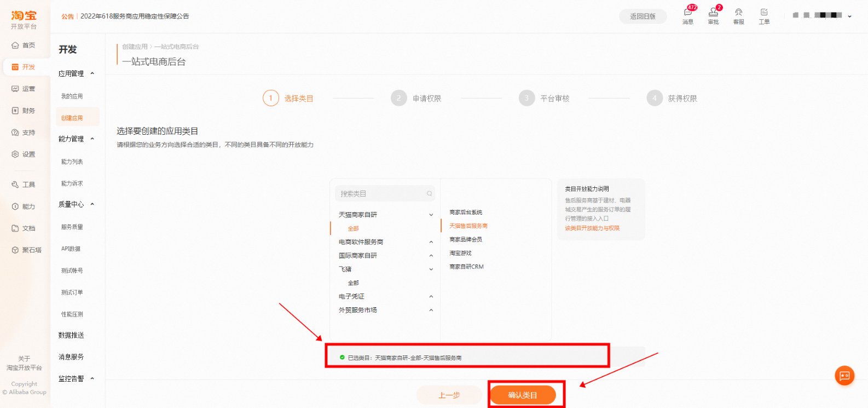
Task: Choose the 商家品牌会员 category
Action: (x=466, y=240)
